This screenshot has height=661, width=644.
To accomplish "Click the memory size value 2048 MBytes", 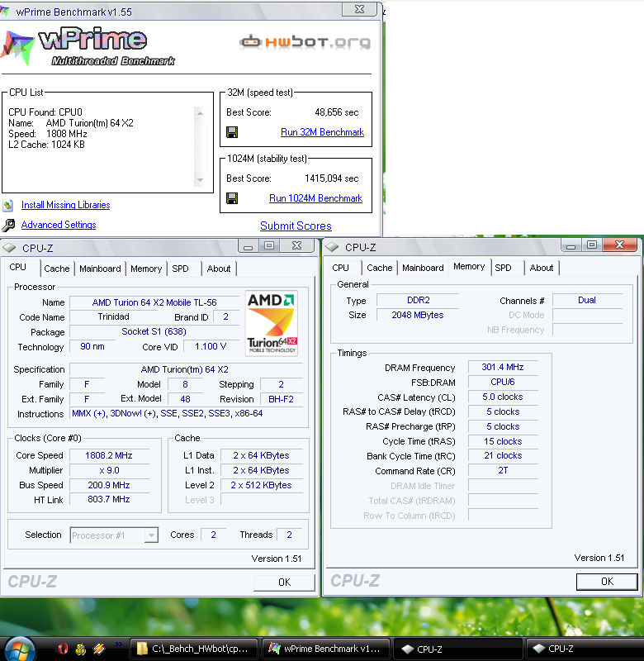I will click(418, 315).
